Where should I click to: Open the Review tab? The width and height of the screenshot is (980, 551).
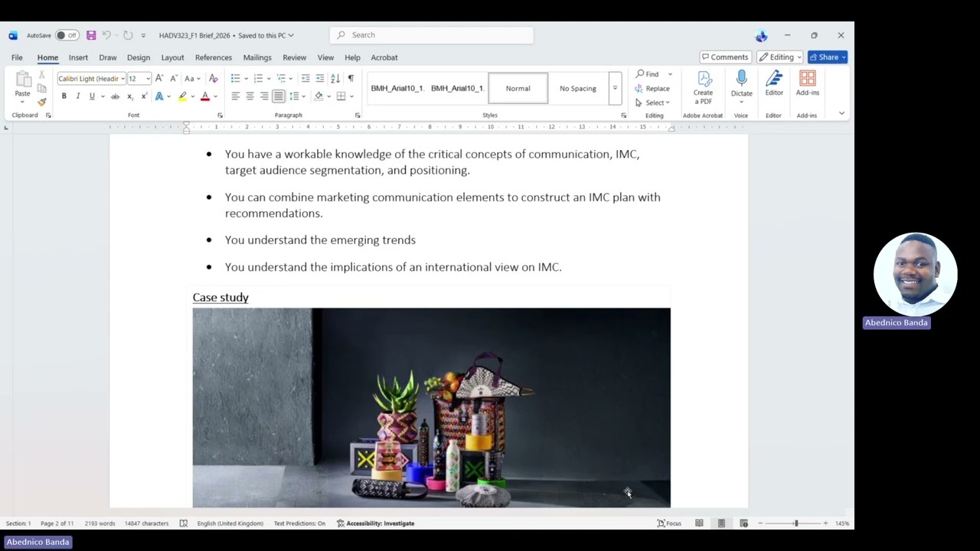294,57
